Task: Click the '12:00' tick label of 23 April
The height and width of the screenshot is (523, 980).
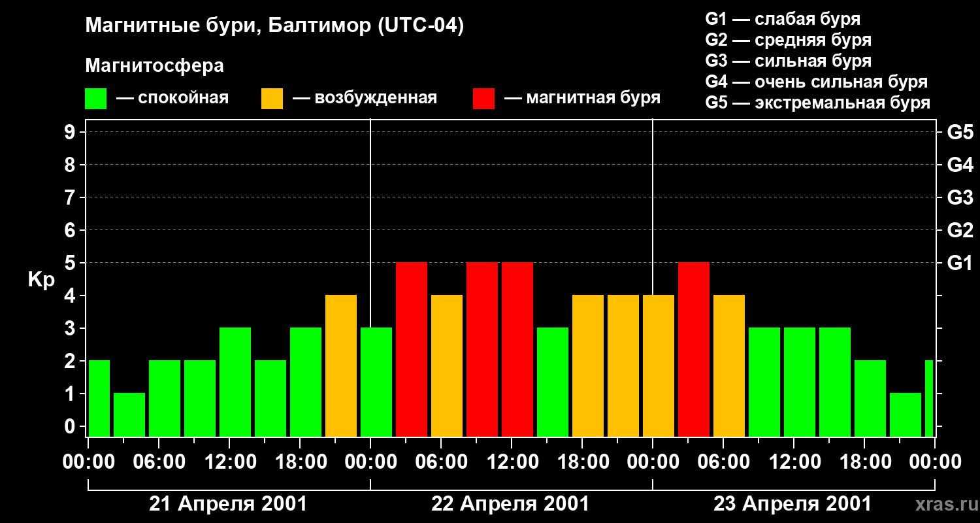Action: coord(794,462)
